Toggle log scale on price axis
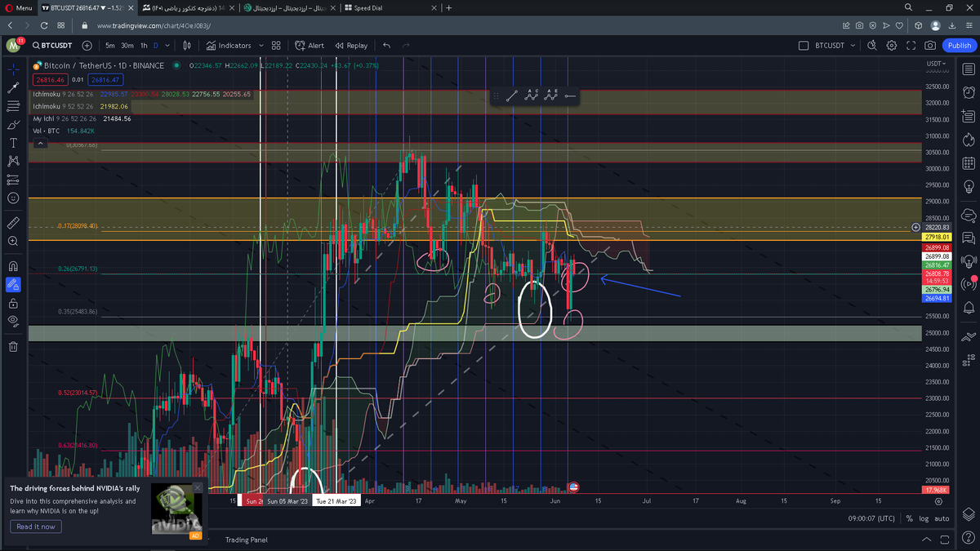The image size is (980, 551). [923, 518]
